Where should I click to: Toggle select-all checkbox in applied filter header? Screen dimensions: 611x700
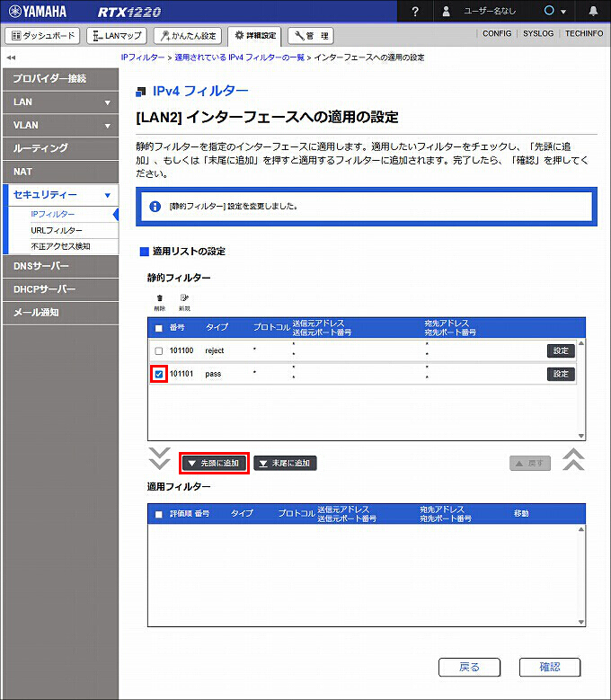[x=158, y=514]
